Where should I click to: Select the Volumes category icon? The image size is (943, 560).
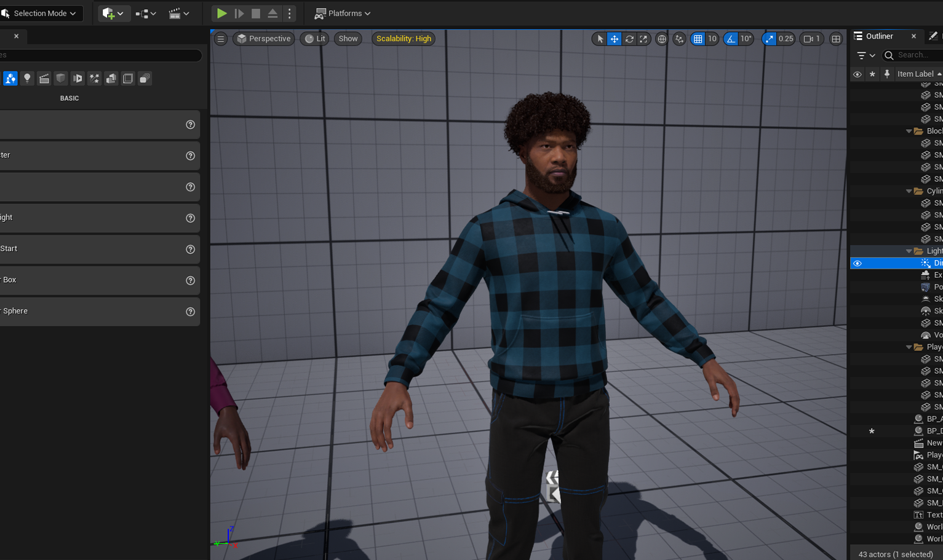tap(128, 78)
